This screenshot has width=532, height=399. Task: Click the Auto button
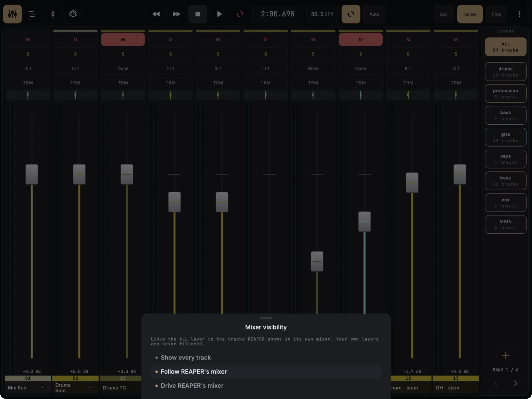pyautogui.click(x=374, y=14)
